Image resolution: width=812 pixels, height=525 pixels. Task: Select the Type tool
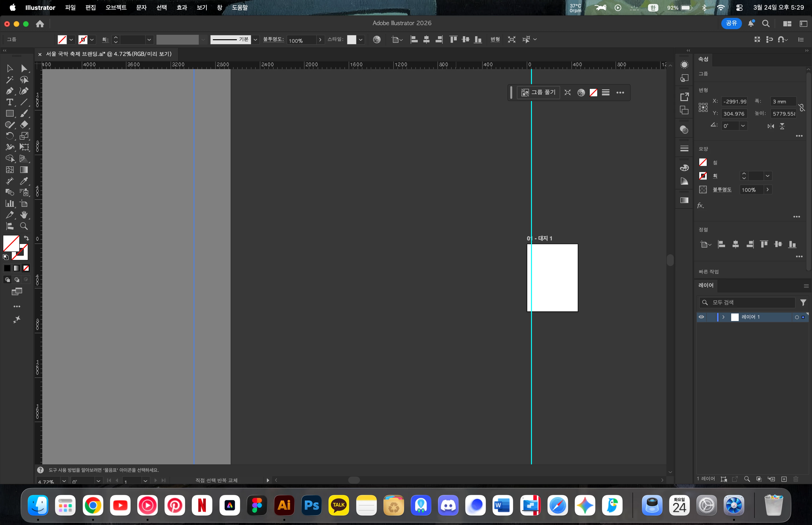click(x=9, y=102)
